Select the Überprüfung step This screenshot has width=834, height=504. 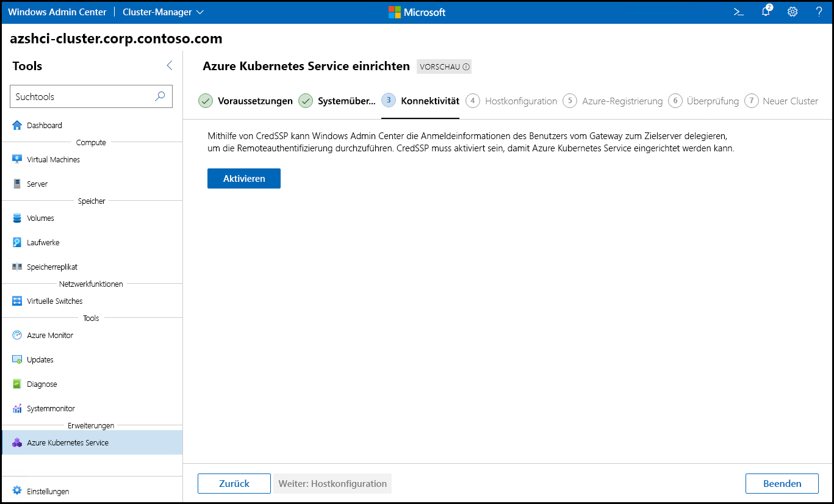click(x=703, y=101)
